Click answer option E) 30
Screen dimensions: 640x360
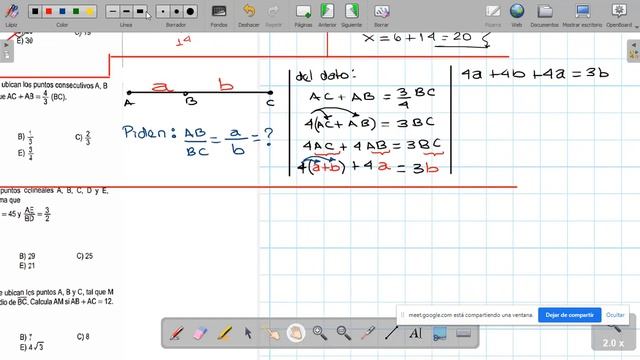click(x=24, y=41)
